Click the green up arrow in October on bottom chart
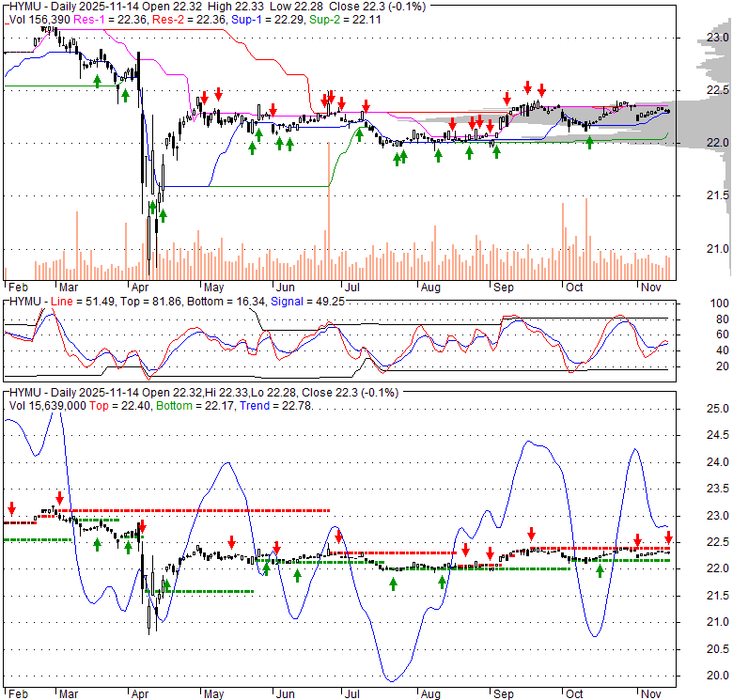 (600, 569)
